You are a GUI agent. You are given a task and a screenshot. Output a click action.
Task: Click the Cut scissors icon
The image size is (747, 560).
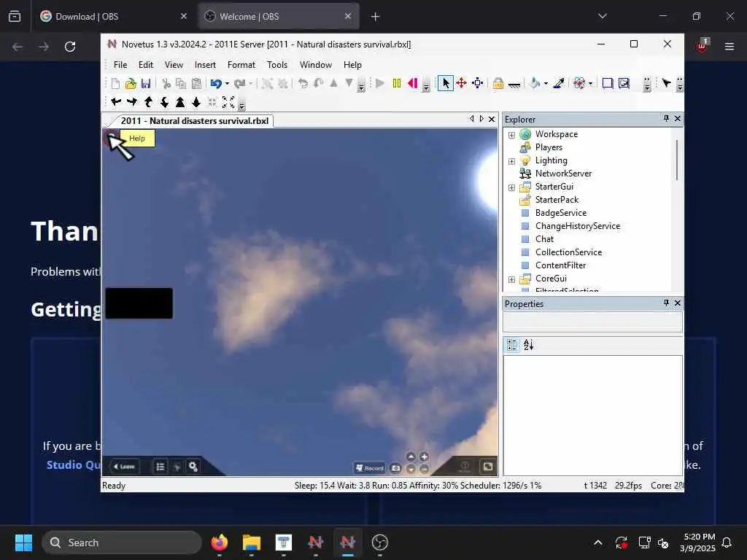click(166, 84)
